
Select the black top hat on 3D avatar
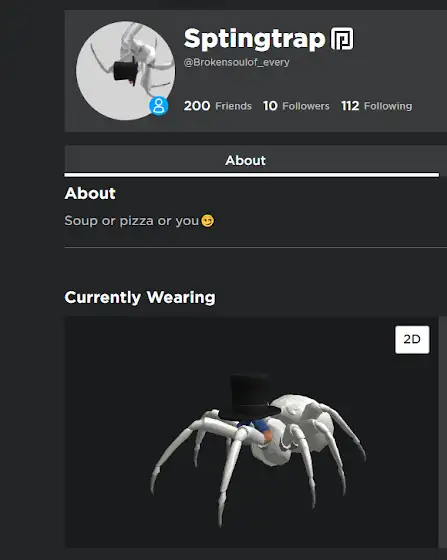click(x=249, y=396)
